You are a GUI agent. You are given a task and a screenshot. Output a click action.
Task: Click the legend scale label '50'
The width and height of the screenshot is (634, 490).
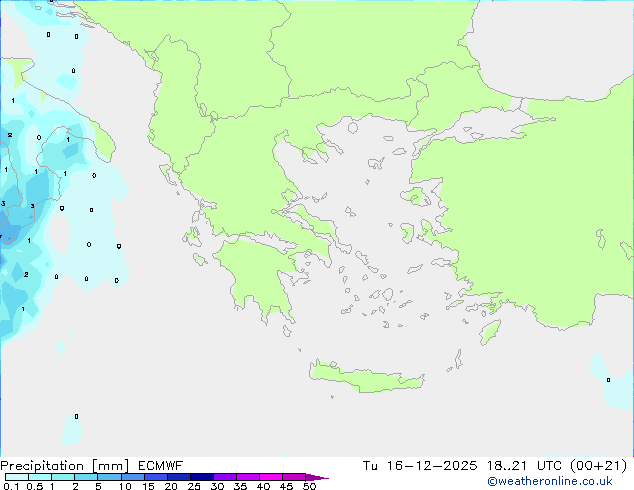(x=309, y=486)
